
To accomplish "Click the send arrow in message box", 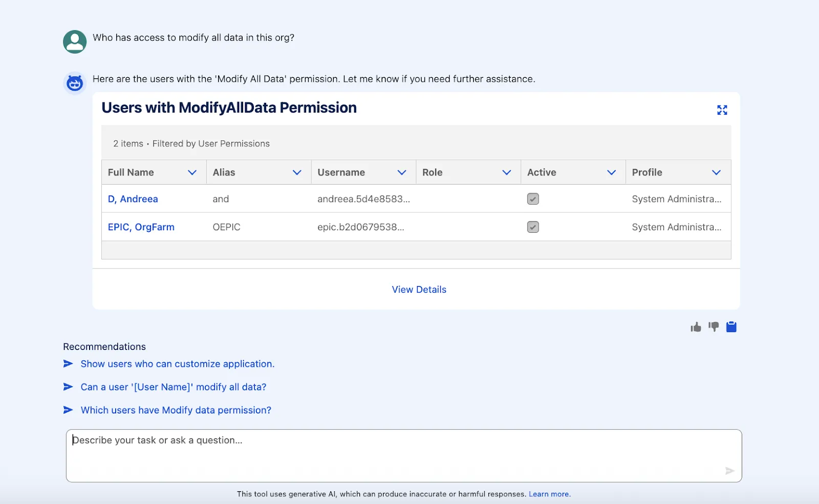I will coord(729,471).
